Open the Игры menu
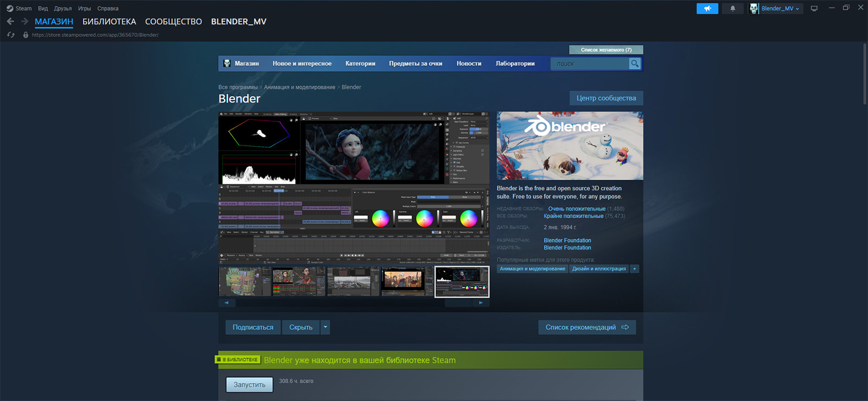Viewport: 868px width, 401px height. click(x=85, y=8)
